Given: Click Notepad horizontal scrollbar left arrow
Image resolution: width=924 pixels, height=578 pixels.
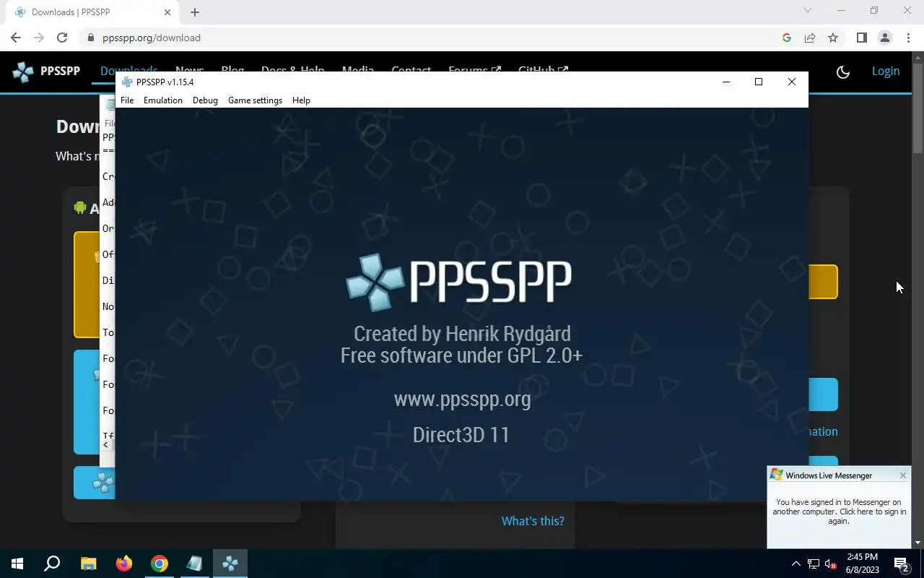Looking at the screenshot, I should [106, 444].
